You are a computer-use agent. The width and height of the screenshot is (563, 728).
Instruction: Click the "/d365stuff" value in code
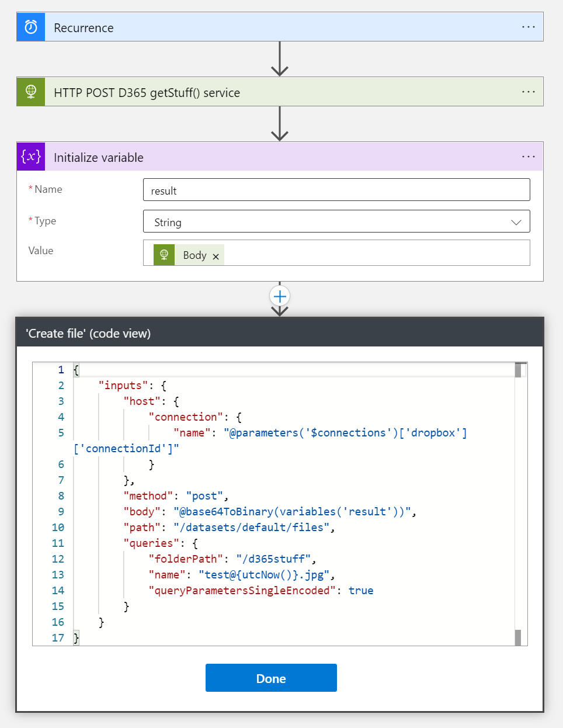point(273,559)
